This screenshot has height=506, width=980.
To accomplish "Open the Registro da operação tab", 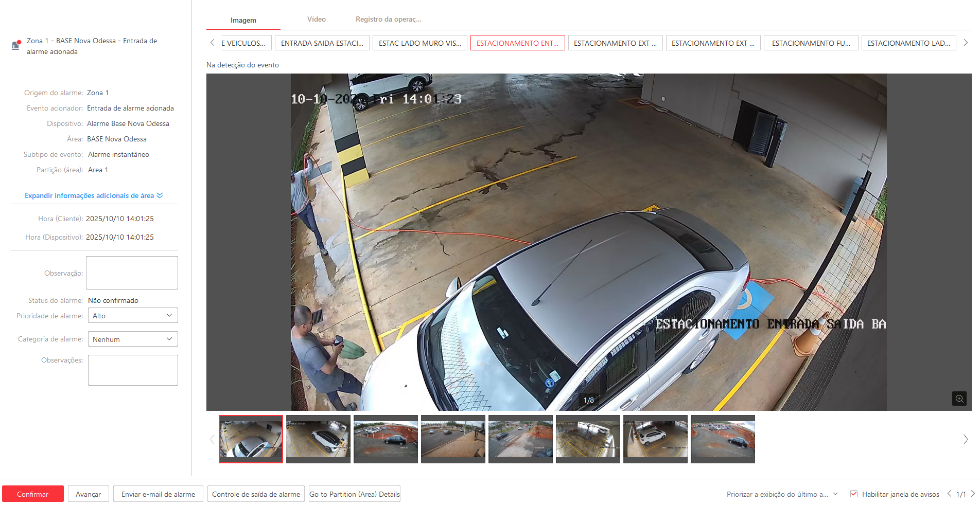I will coord(388,20).
